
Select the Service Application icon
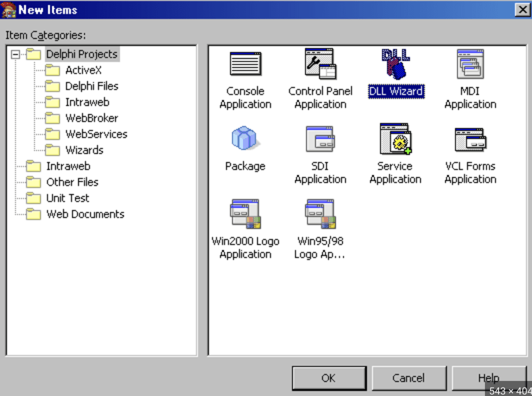point(395,139)
